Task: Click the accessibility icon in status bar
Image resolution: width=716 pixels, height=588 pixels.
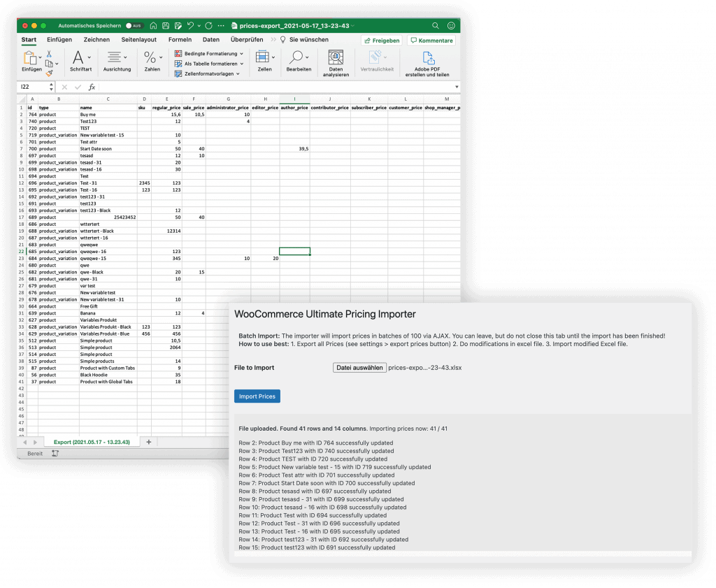Action: [x=55, y=453]
